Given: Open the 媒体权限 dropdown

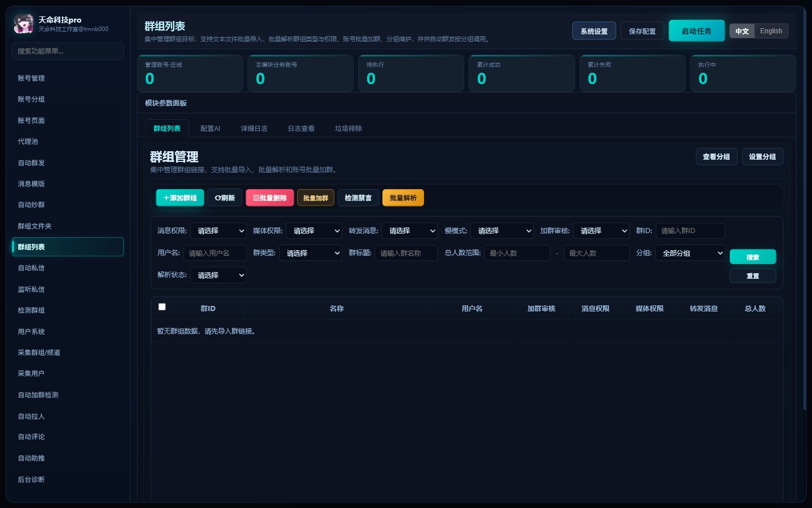Looking at the screenshot, I should pyautogui.click(x=314, y=231).
